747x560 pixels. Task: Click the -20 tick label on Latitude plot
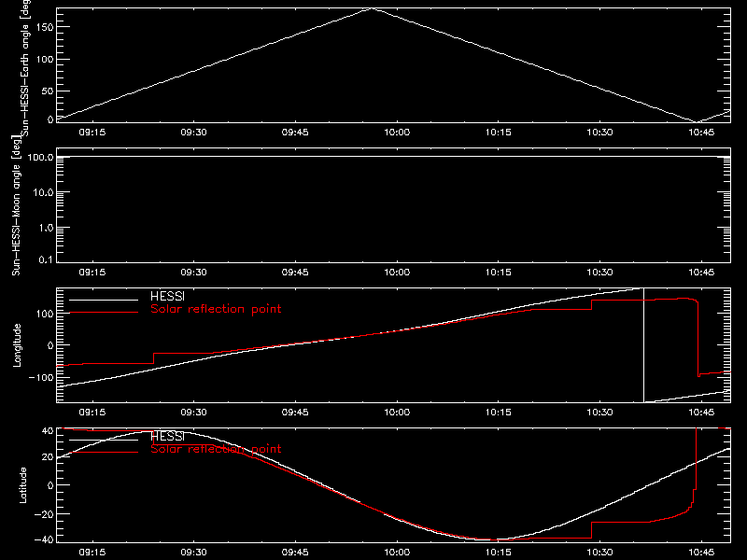(x=44, y=514)
